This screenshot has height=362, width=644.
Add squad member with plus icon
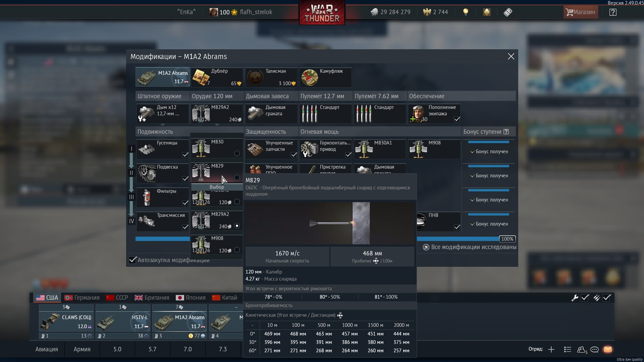coord(551,350)
